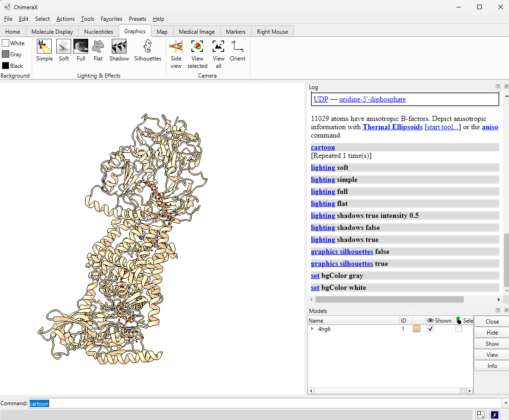The width and height of the screenshot is (509, 420).
Task: Open the uridine-5'-diphosphate link
Action: [372, 99]
